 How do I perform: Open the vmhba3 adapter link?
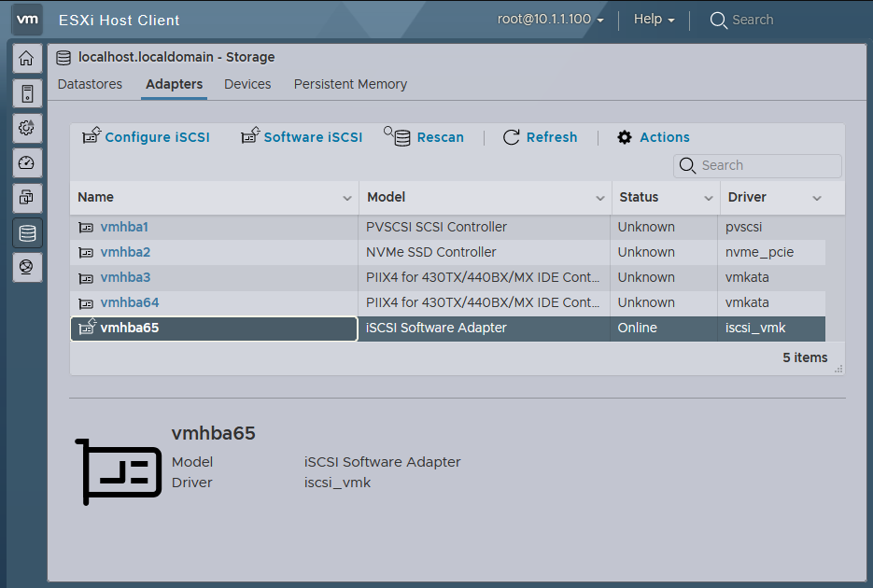tap(125, 277)
